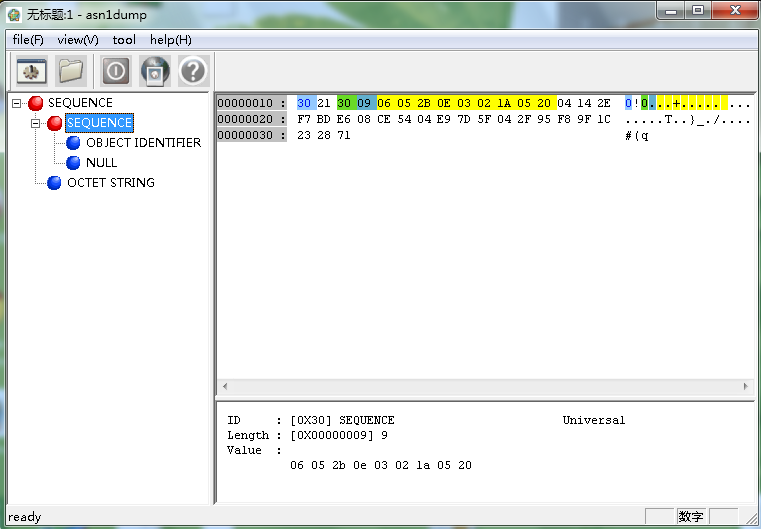Click offset 00000010 in hex view
Image resolution: width=761 pixels, height=529 pixels.
point(245,103)
